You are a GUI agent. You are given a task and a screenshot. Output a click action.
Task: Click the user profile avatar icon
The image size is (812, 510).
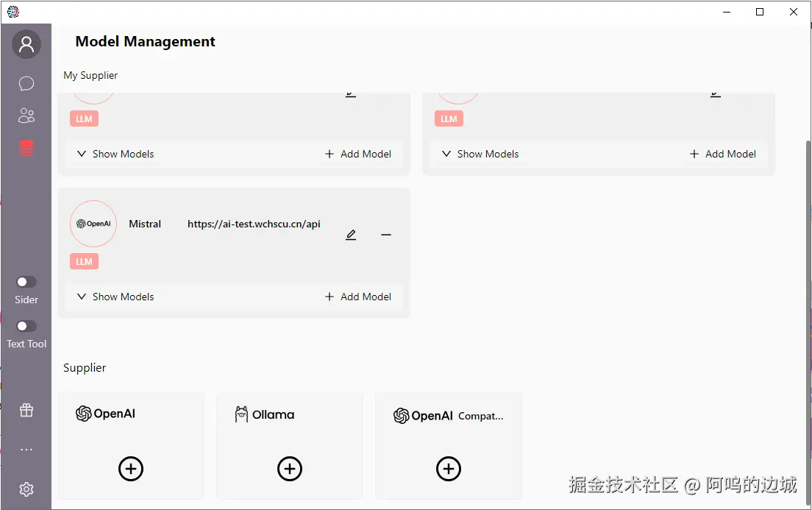pos(26,45)
